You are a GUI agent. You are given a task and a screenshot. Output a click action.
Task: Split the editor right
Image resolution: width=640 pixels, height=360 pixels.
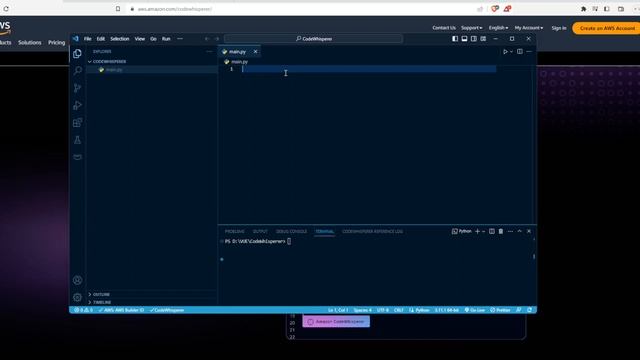(520, 52)
